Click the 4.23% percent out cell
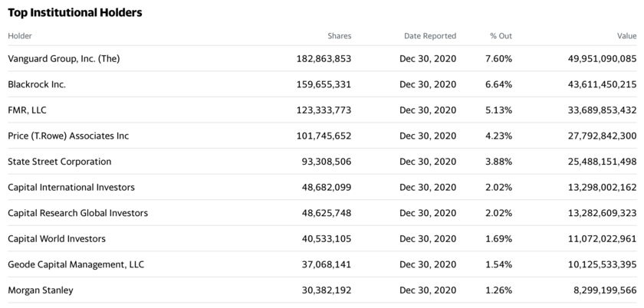The image size is (644, 308). pos(498,136)
